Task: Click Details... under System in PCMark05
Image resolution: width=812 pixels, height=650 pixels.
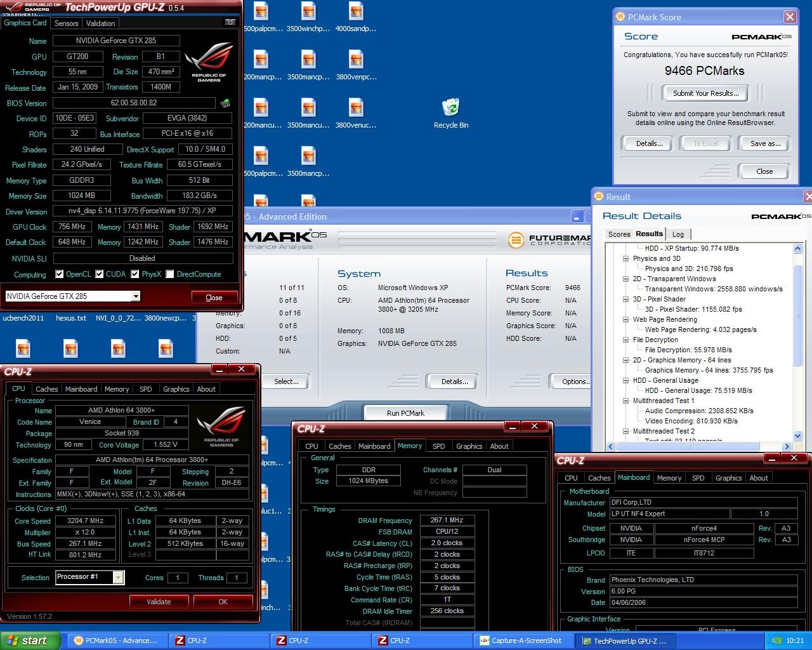Action: 455,381
